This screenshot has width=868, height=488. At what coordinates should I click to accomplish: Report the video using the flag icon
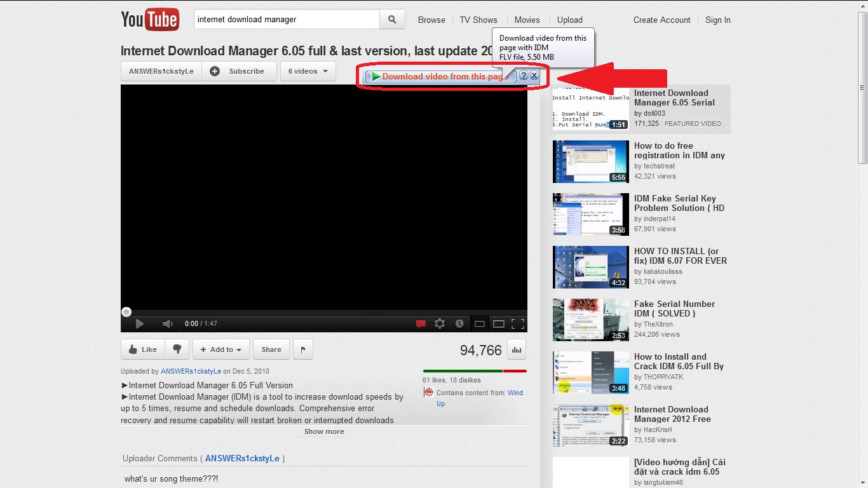point(303,349)
